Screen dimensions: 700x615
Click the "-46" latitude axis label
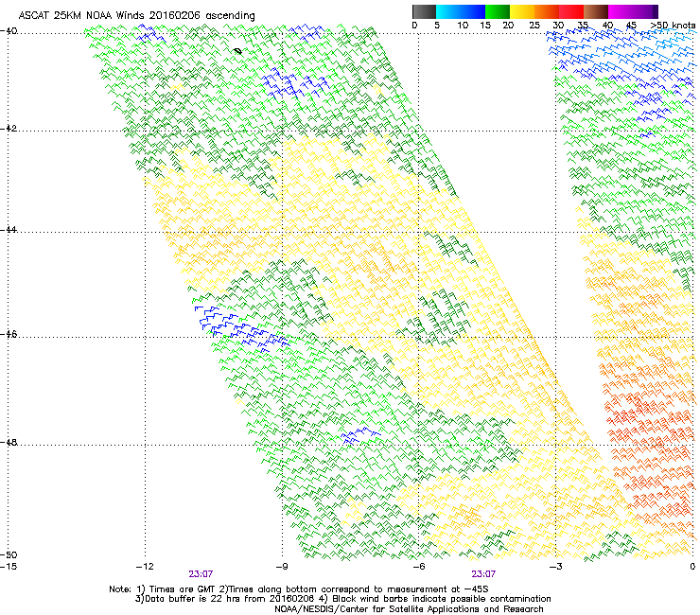point(9,335)
